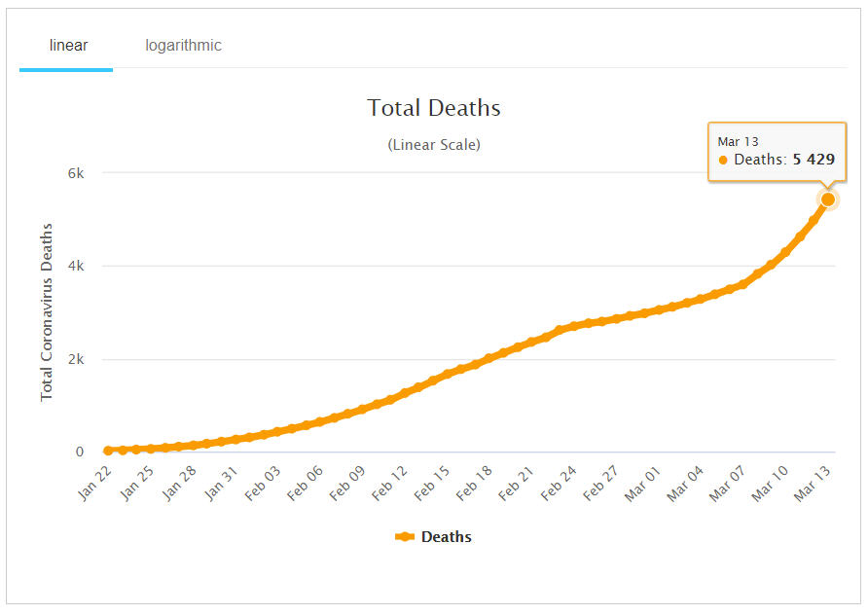Click the highlighted Mar 13 data point
The width and height of the screenshot is (868, 615).
[x=828, y=199]
